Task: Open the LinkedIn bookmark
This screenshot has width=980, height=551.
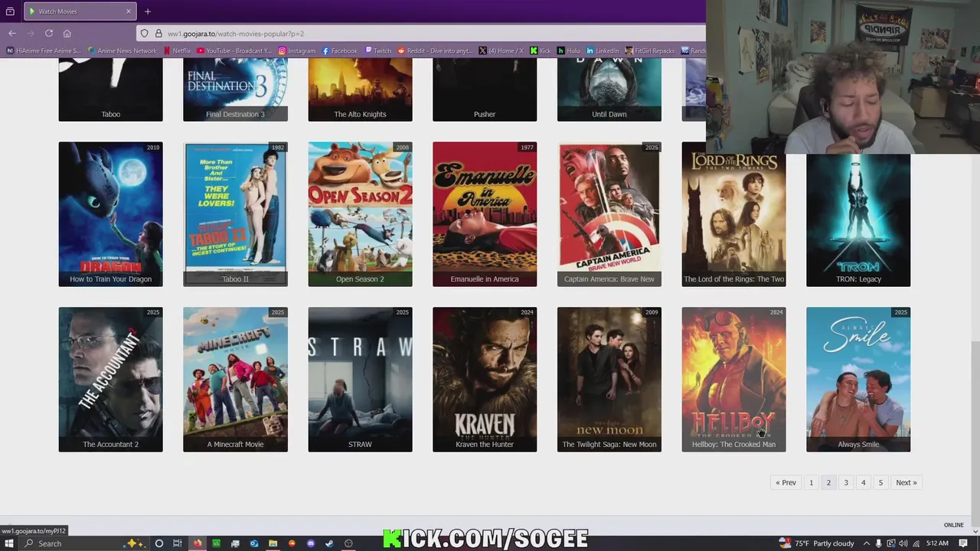Action: click(x=603, y=51)
